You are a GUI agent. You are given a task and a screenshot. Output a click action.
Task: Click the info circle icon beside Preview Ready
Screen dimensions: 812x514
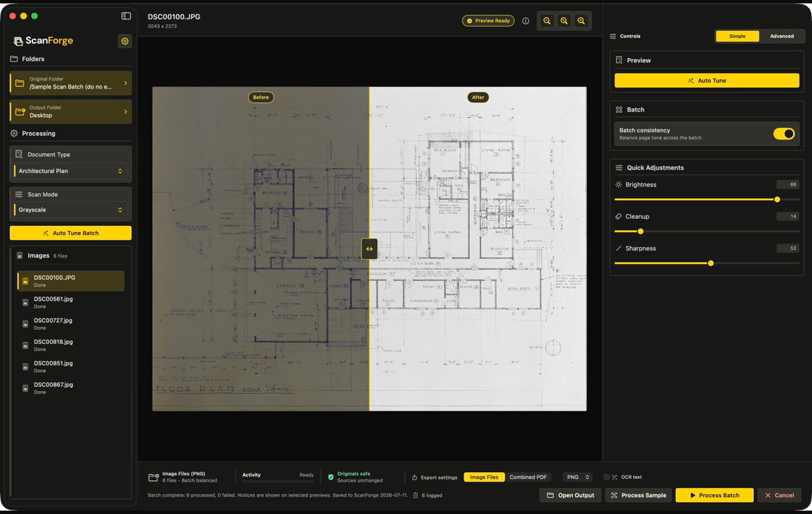(526, 21)
